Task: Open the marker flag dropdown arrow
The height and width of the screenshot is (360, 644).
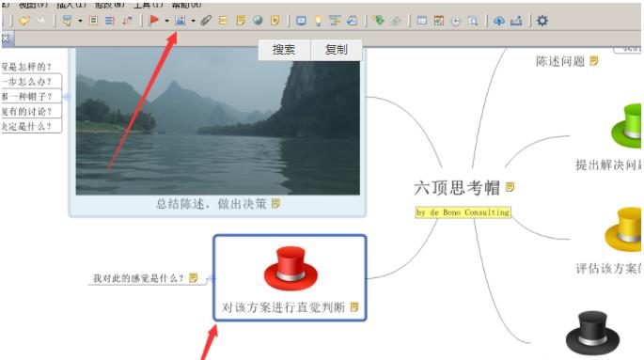Action: pyautogui.click(x=166, y=21)
